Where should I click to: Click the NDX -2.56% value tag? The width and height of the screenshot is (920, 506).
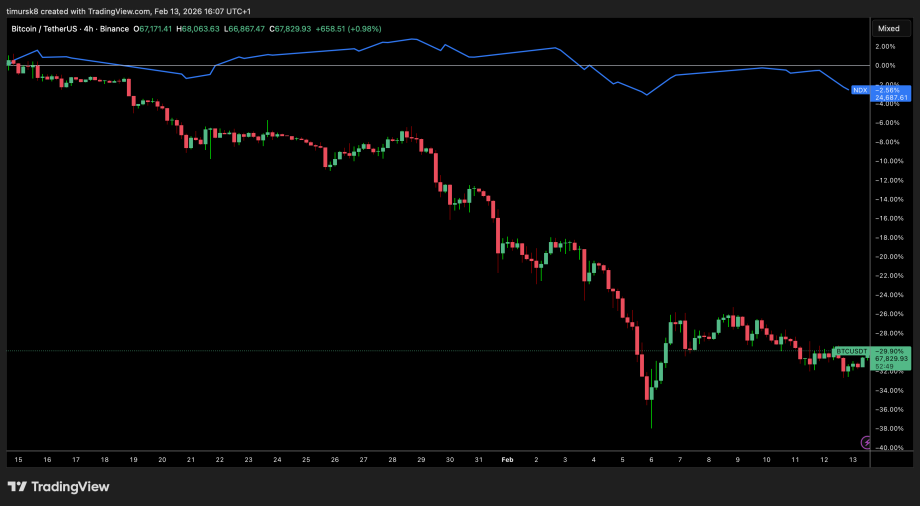click(891, 90)
